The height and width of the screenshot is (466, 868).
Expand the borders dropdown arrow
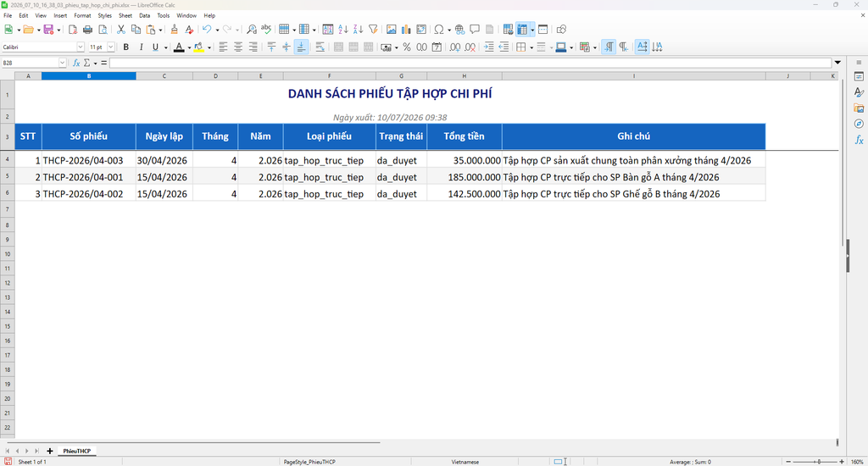pos(531,47)
